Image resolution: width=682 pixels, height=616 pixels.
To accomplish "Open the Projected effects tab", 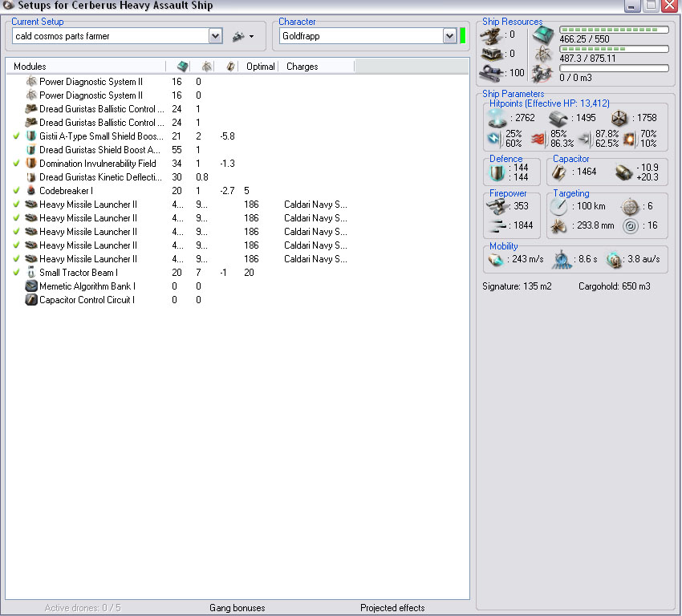I will (x=392, y=608).
